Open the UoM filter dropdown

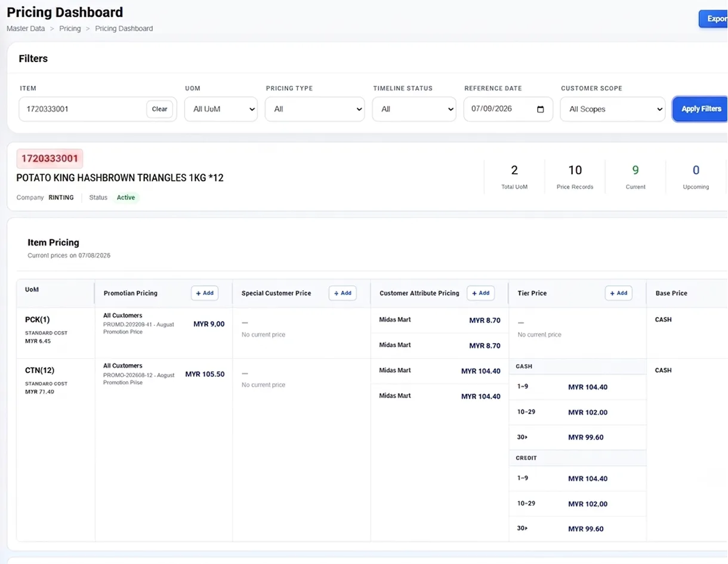[221, 109]
